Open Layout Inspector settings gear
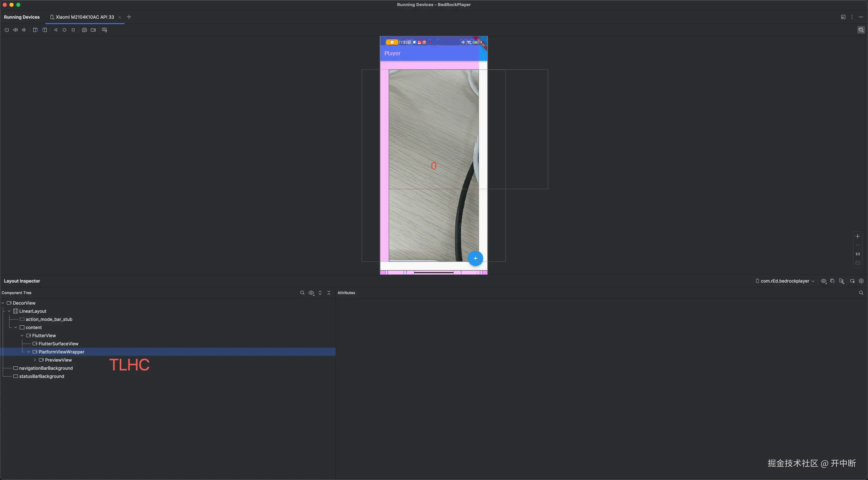 861,281
